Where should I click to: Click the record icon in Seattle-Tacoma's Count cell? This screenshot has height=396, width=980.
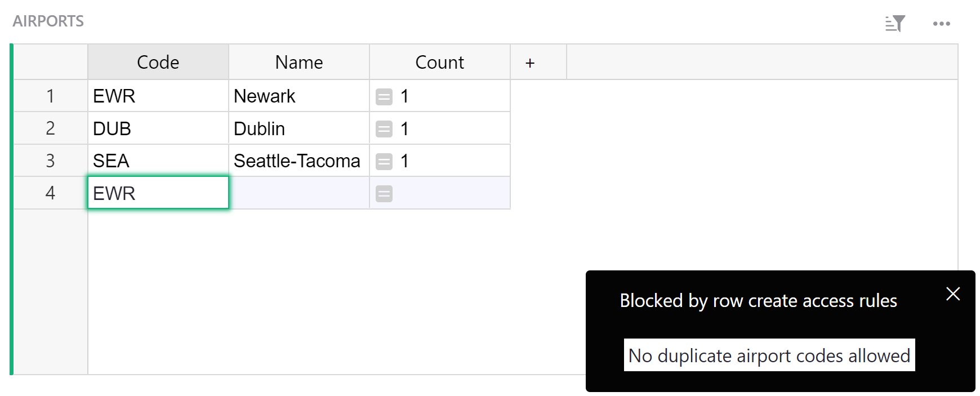[384, 161]
